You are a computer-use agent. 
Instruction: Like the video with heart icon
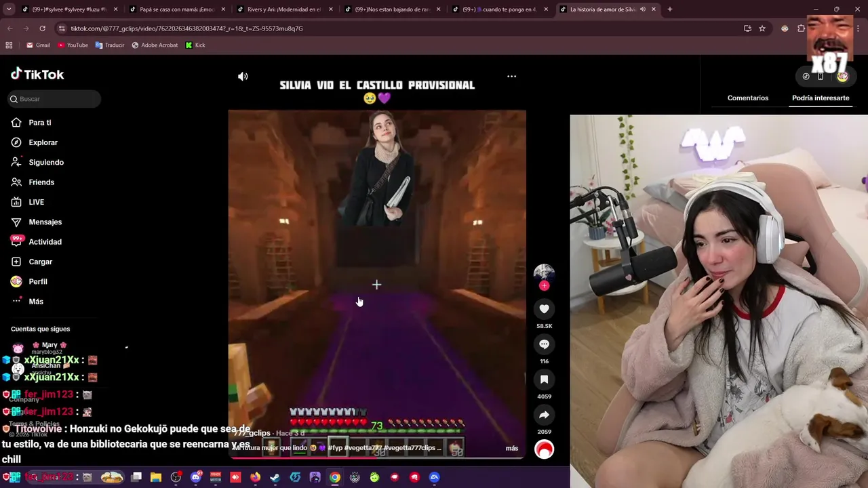[544, 309]
